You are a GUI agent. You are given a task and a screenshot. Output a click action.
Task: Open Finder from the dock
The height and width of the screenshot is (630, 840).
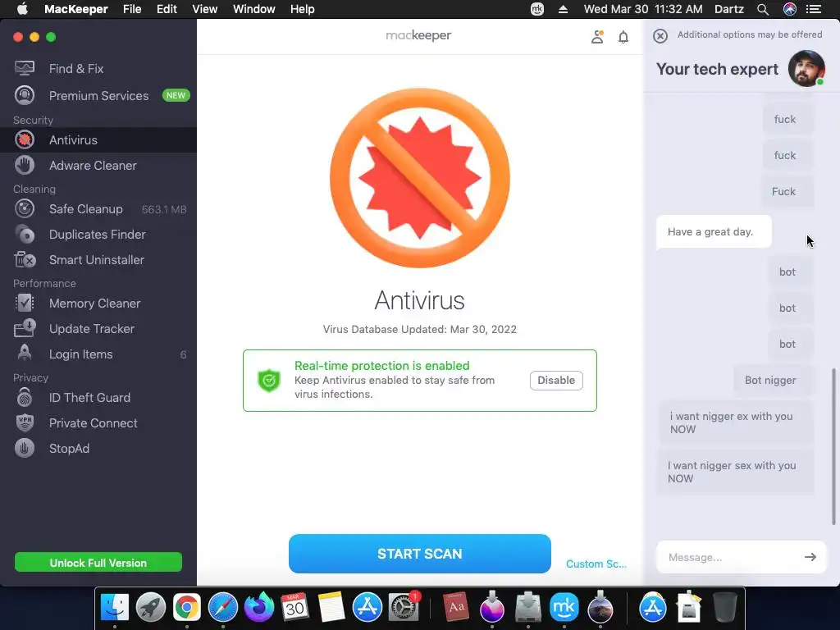point(115,607)
